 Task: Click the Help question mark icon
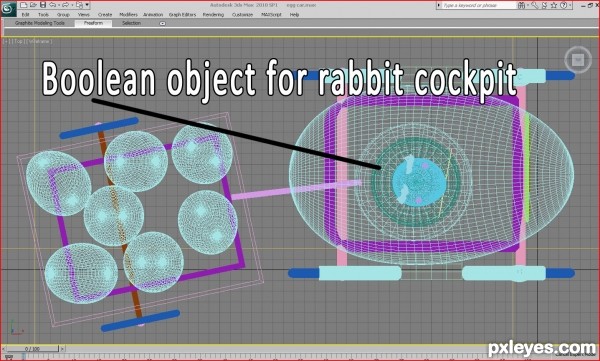pyautogui.click(x=563, y=5)
